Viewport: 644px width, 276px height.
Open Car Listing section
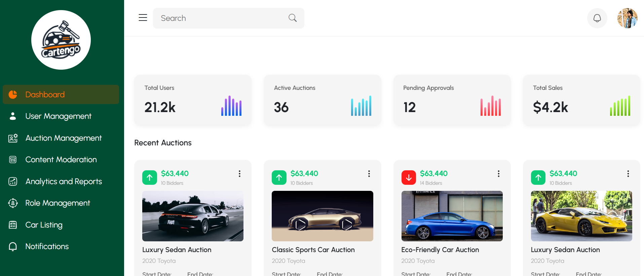[x=61, y=225]
